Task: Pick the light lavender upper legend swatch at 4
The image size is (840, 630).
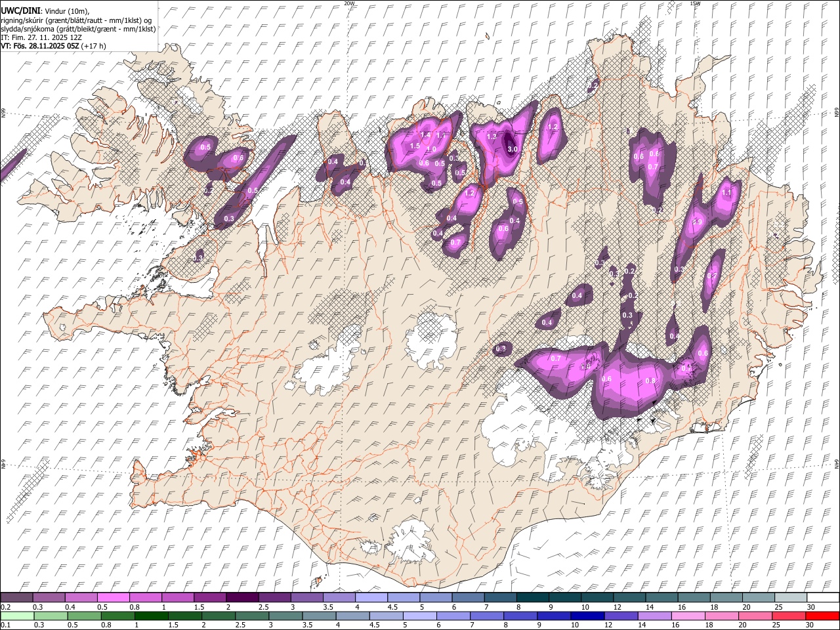Action: coord(371,597)
